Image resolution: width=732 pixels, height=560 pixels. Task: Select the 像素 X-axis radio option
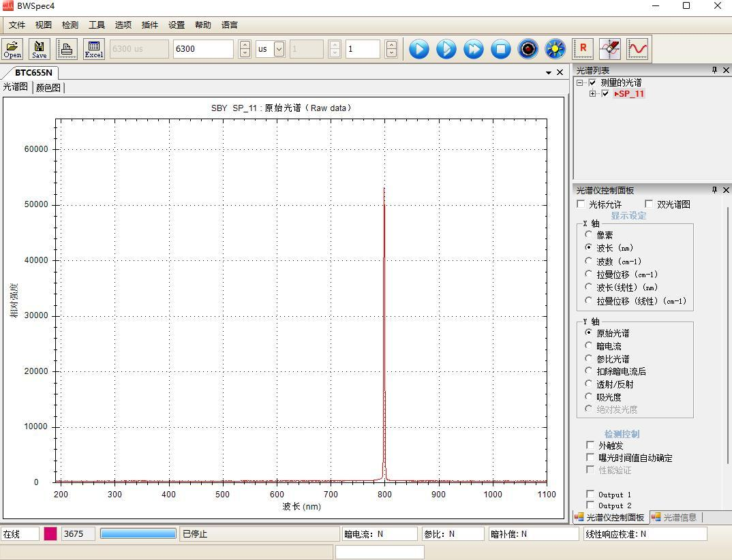(x=589, y=234)
